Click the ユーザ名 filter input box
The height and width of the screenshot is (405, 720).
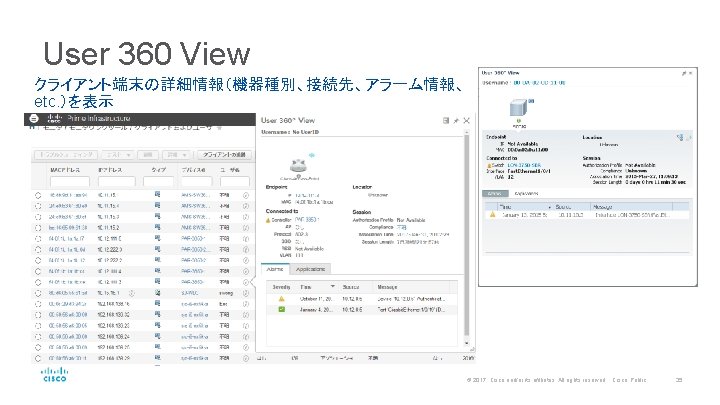(x=235, y=182)
